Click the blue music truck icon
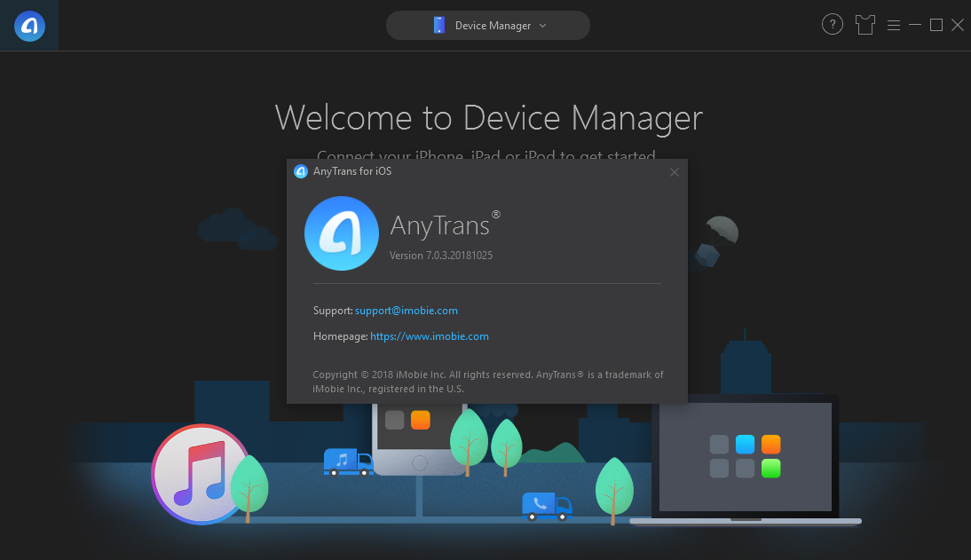This screenshot has width=971, height=560. pyautogui.click(x=348, y=462)
